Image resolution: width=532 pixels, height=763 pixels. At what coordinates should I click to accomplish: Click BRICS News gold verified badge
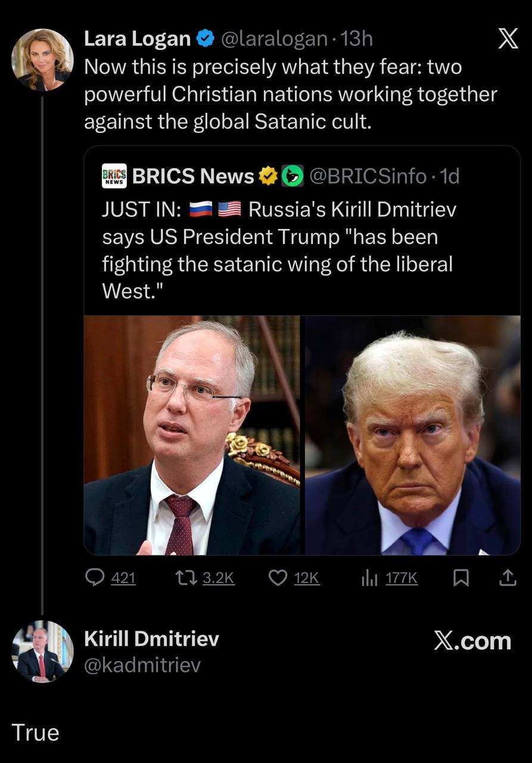269,176
